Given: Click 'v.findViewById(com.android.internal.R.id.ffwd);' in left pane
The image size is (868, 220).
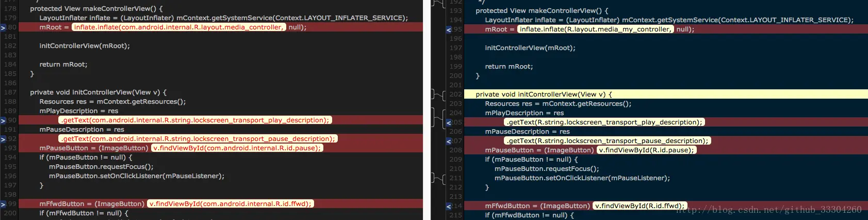Looking at the screenshot, I should coord(231,204).
